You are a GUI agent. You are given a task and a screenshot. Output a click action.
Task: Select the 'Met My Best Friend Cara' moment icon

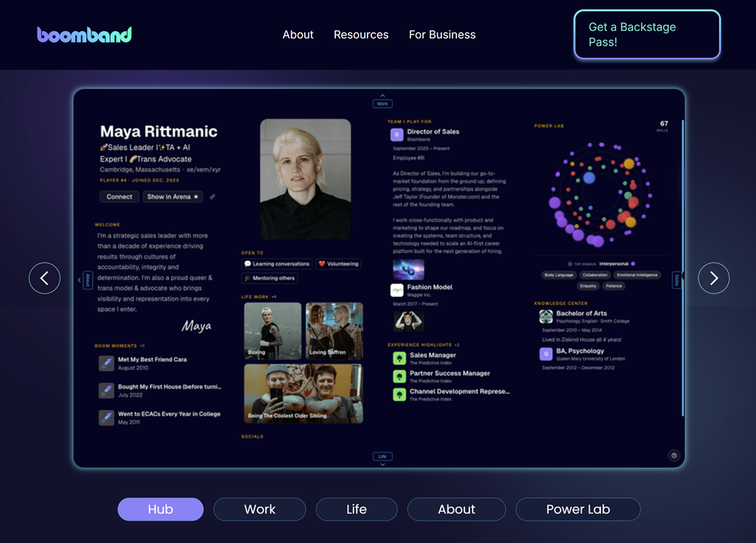(106, 363)
